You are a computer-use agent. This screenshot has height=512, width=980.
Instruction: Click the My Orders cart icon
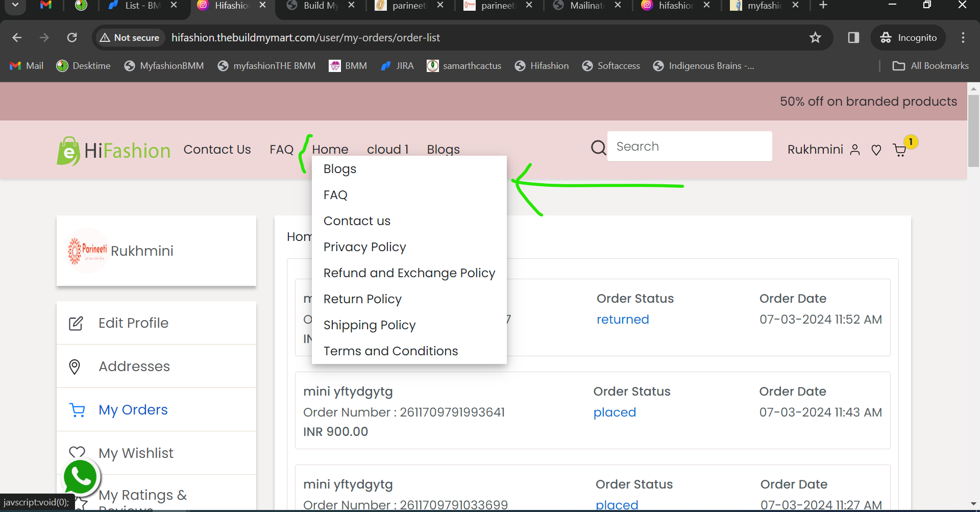[77, 410]
